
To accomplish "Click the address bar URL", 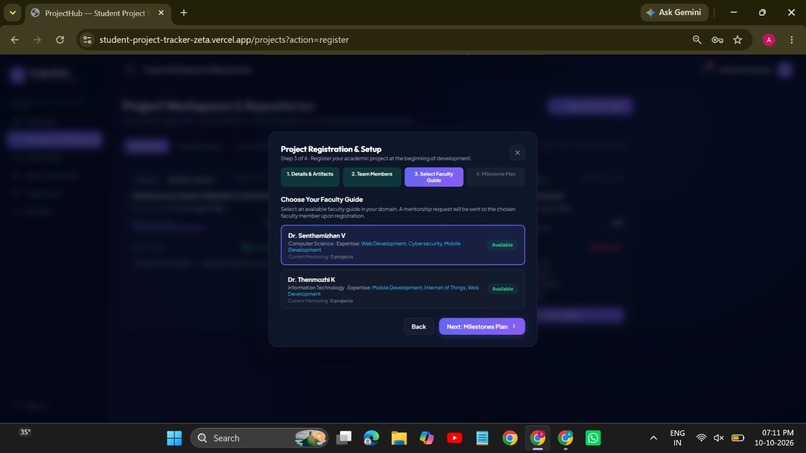I will tap(224, 40).
